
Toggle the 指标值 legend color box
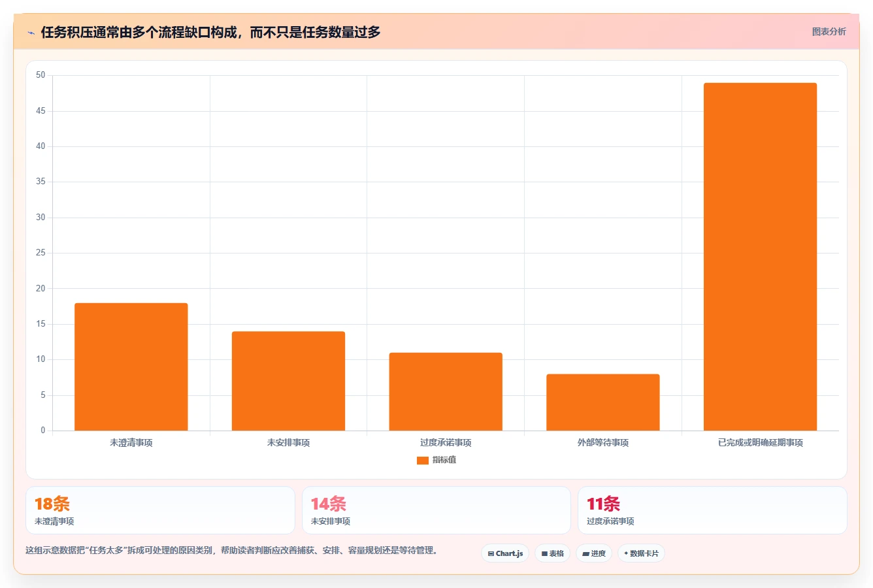click(422, 461)
